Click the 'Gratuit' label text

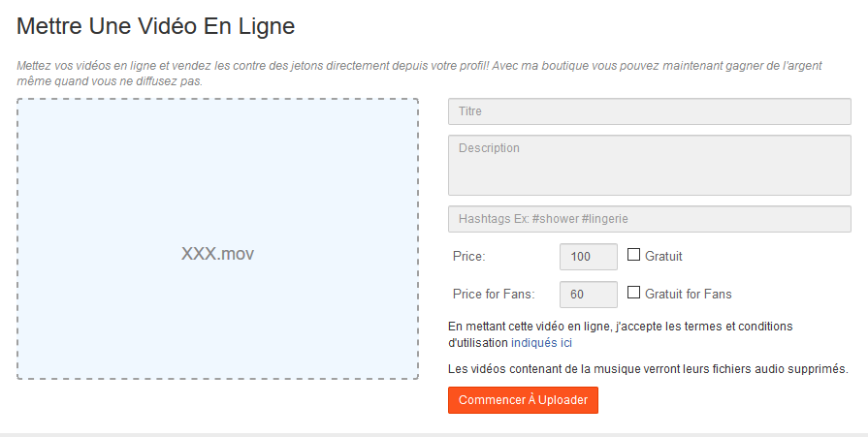click(663, 257)
